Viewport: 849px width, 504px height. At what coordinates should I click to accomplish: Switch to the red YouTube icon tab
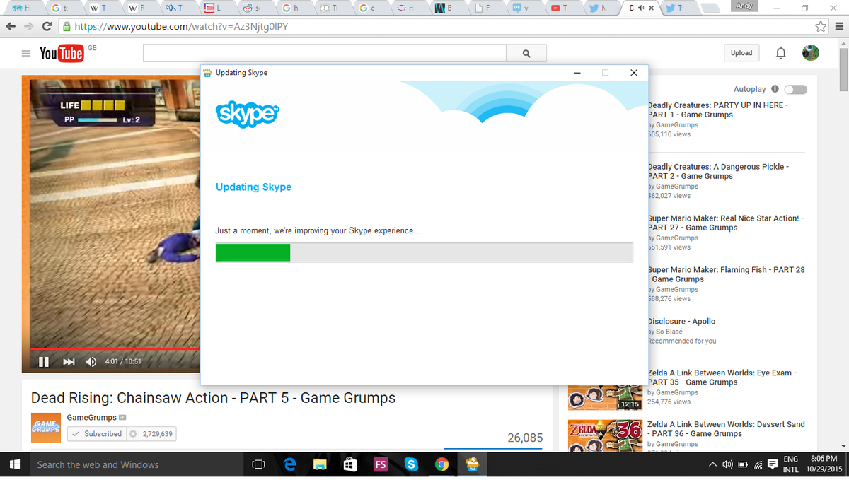(x=562, y=8)
